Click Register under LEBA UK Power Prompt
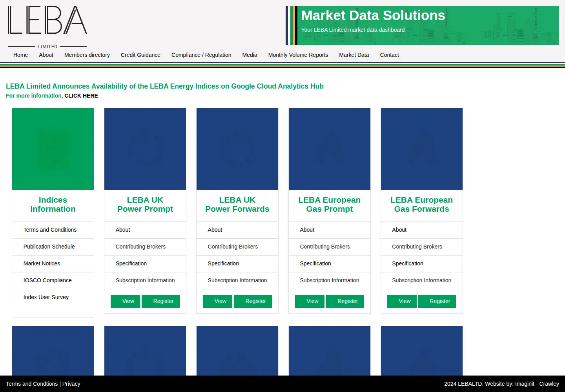 click(x=160, y=301)
